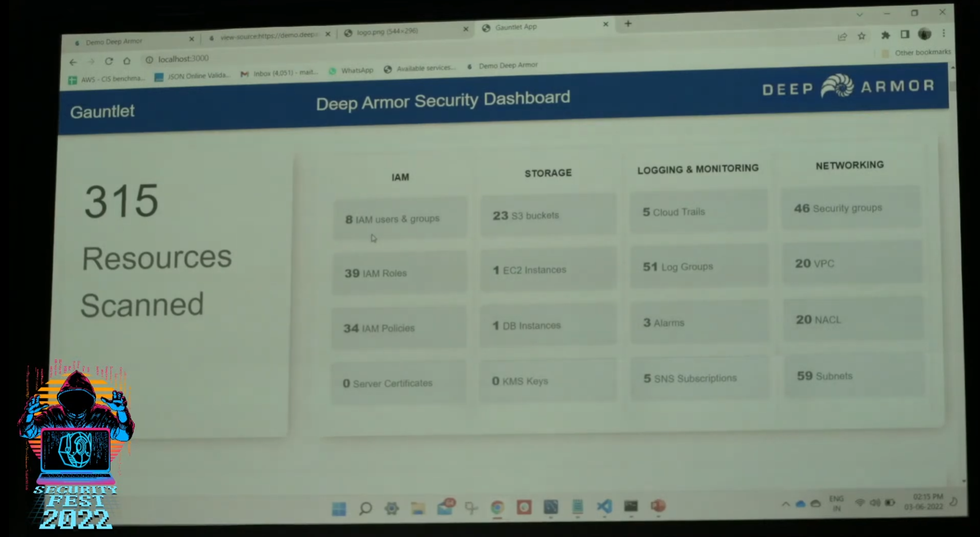This screenshot has width=980, height=537.
Task: Open the 39 IAM Roles card
Action: coord(400,273)
